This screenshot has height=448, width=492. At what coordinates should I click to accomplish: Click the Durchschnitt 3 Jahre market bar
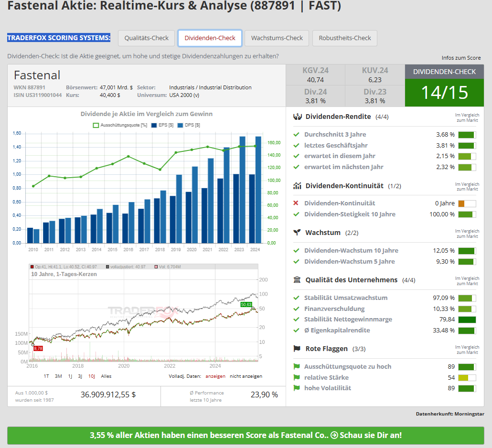pos(467,135)
